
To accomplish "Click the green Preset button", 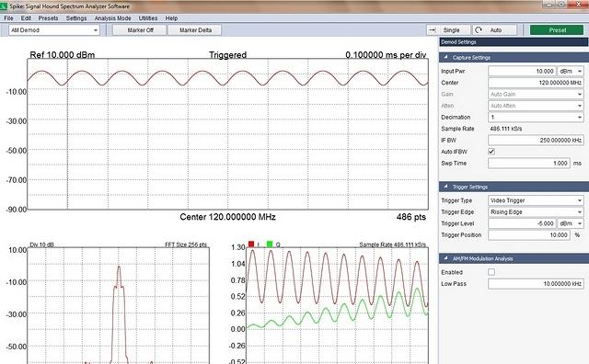I will pyautogui.click(x=557, y=30).
